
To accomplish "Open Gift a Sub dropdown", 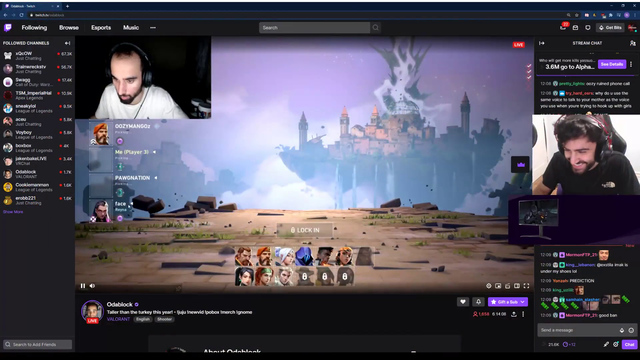I will (x=508, y=302).
